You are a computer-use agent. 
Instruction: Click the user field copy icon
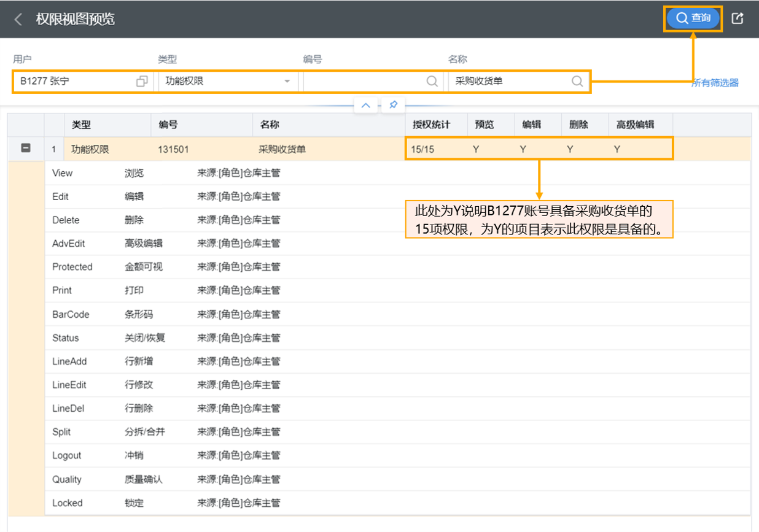click(x=142, y=81)
